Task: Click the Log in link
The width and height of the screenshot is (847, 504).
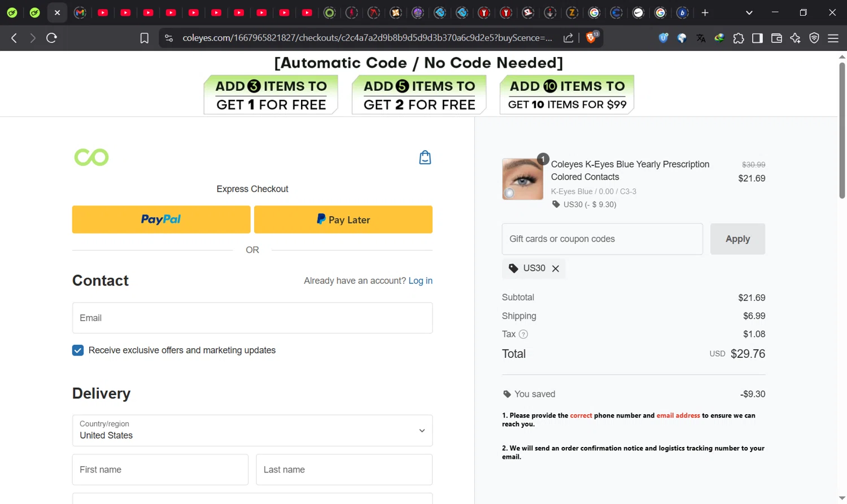Action: (x=421, y=281)
